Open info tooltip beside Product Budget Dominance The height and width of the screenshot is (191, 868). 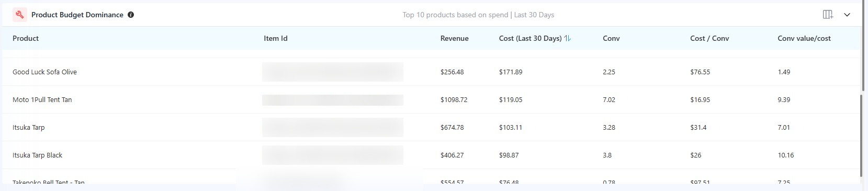pyautogui.click(x=131, y=15)
